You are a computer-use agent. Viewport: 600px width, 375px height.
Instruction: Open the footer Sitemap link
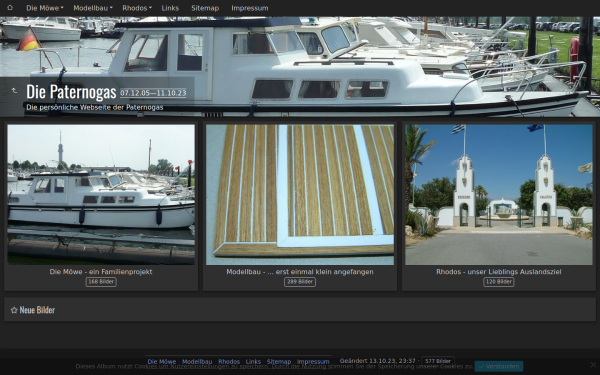pyautogui.click(x=279, y=362)
